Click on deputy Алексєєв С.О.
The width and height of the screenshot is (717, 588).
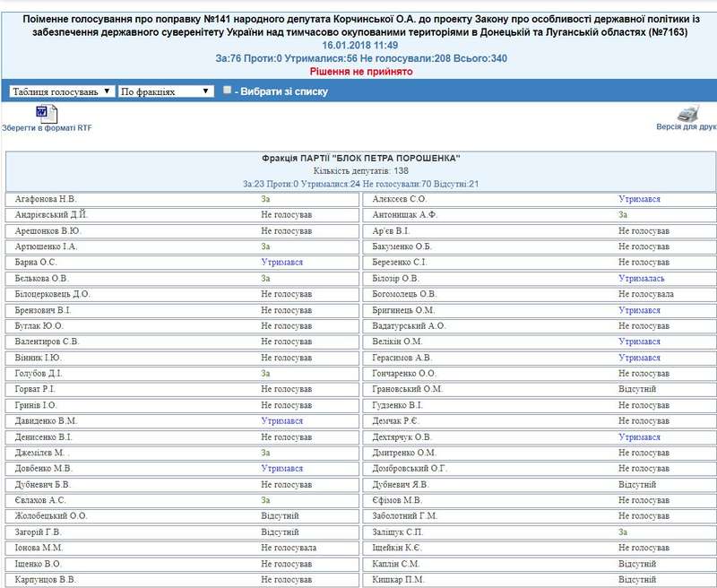pyautogui.click(x=400, y=199)
